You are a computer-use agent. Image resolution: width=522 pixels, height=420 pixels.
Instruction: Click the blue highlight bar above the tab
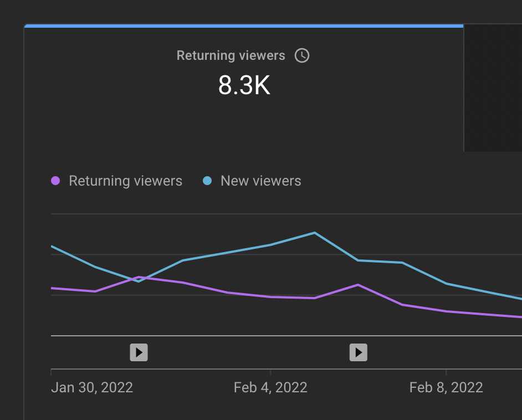point(244,26)
